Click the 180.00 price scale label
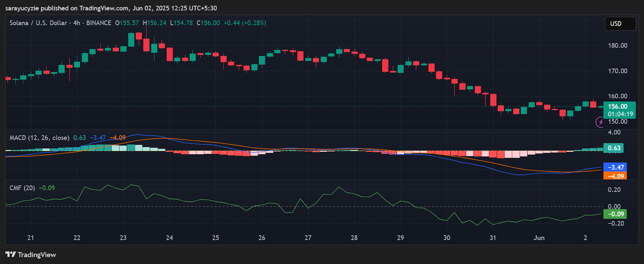This screenshot has height=264, width=644. pyautogui.click(x=617, y=45)
